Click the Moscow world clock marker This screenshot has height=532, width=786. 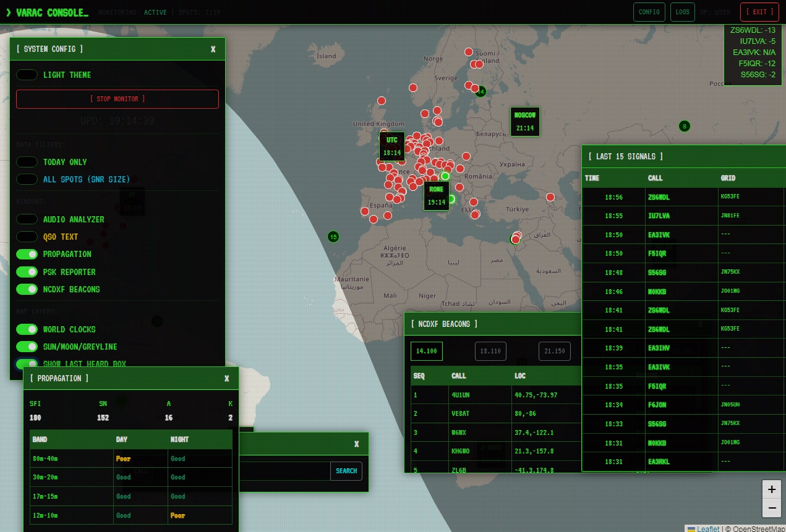click(525, 122)
